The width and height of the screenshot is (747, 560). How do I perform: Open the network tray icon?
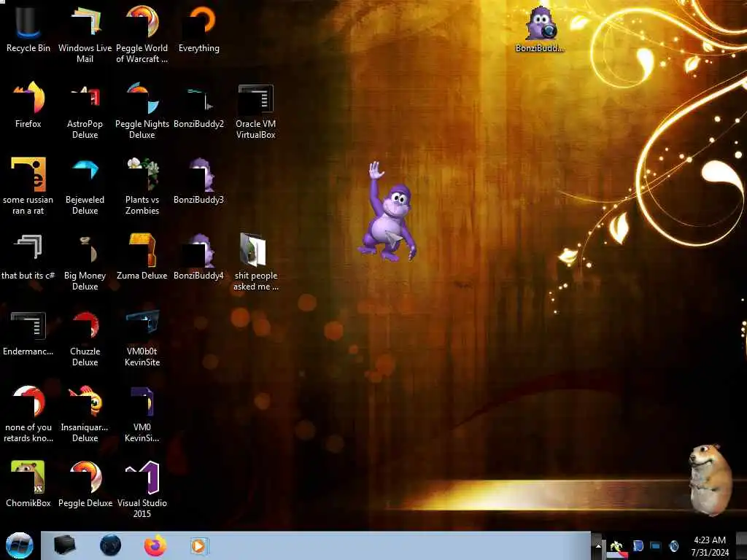(656, 545)
